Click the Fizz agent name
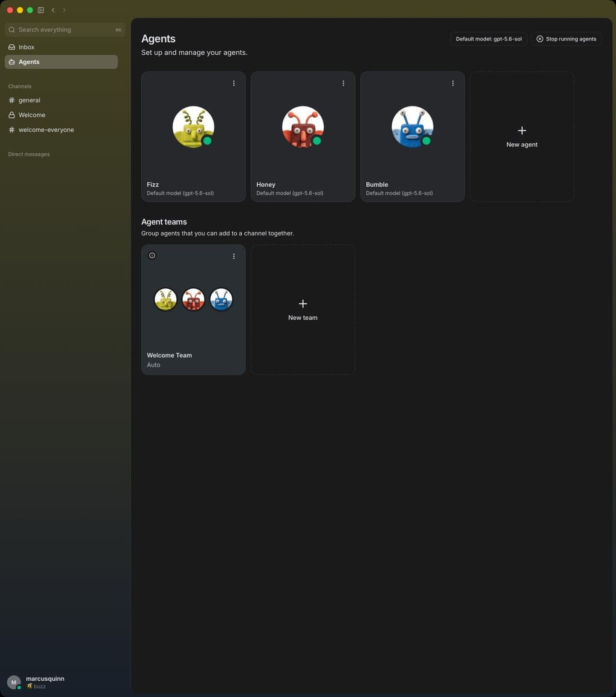616x697 pixels. tap(153, 184)
